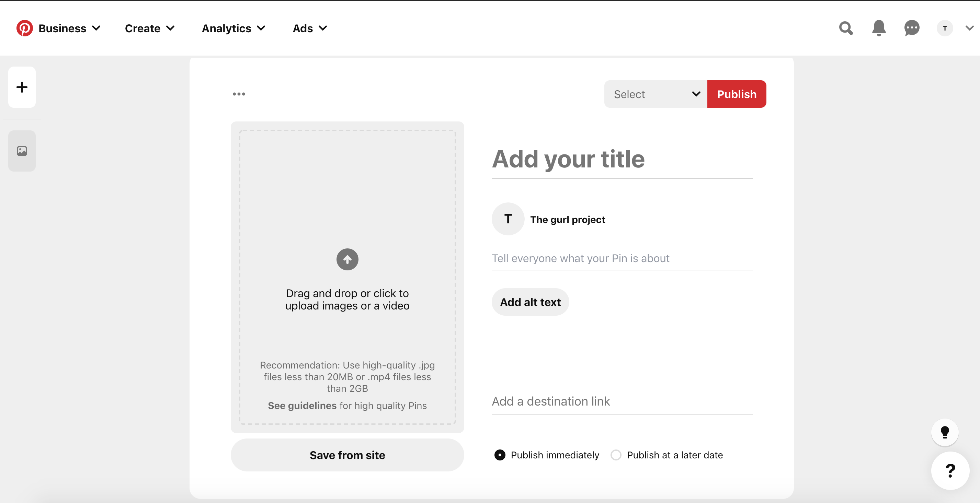Click the upload arrow icon
Viewport: 980px width, 503px height.
click(x=347, y=260)
